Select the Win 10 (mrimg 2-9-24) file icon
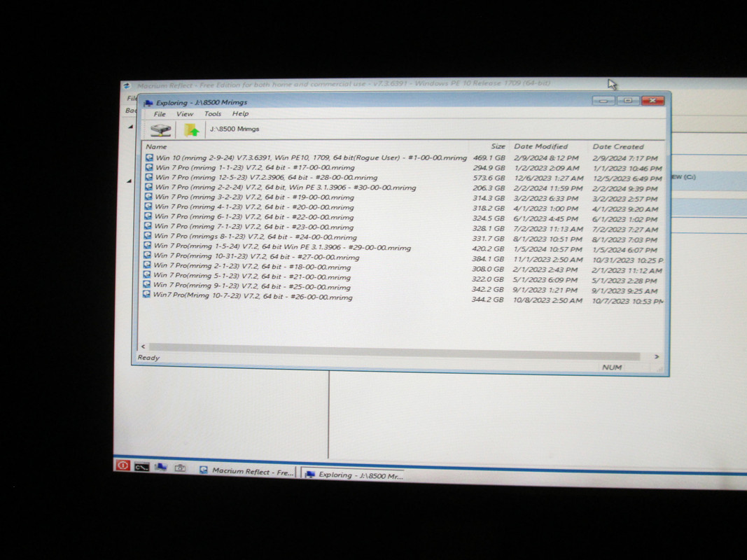 coord(150,157)
